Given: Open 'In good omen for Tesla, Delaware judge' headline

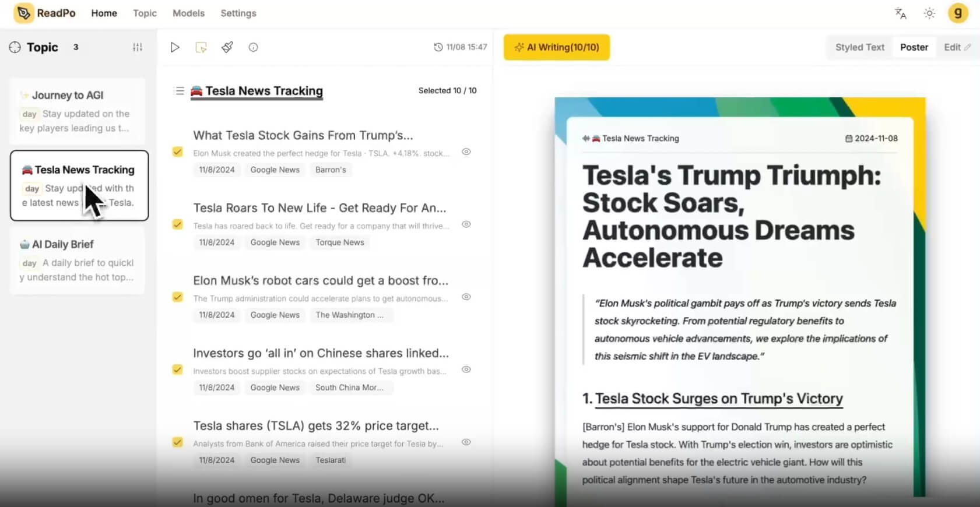Looking at the screenshot, I should 318,498.
